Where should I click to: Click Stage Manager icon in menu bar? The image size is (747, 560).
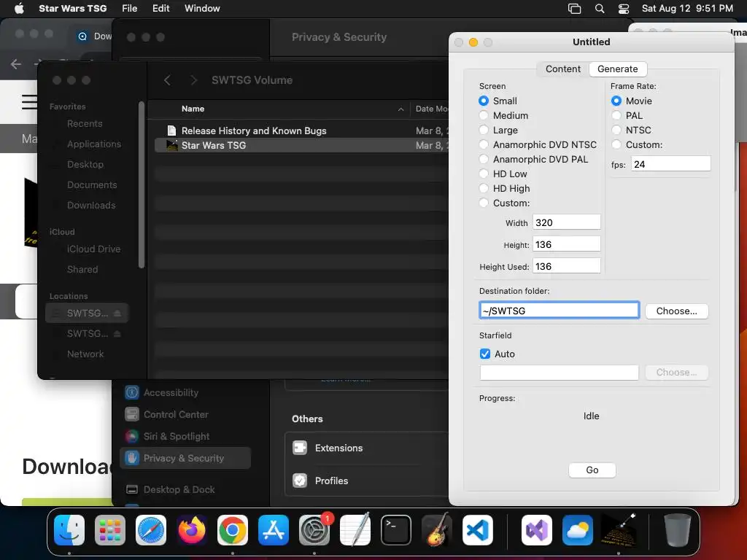[x=575, y=9]
